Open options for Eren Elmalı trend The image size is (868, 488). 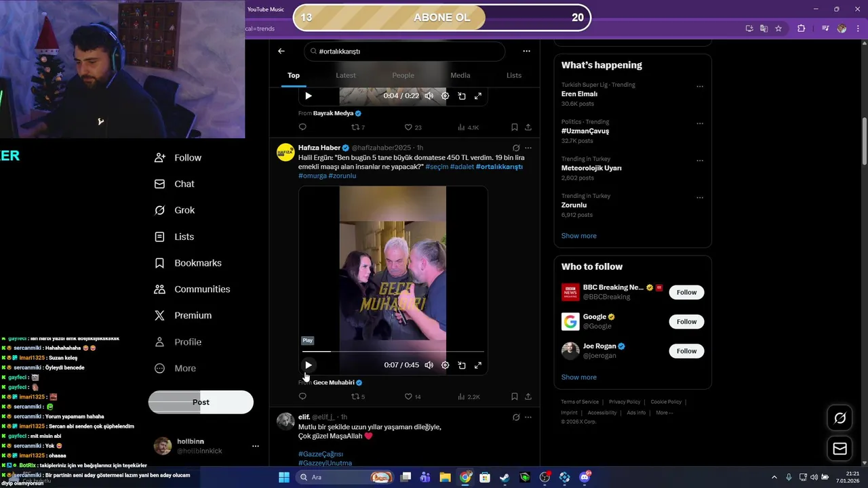[x=700, y=87]
